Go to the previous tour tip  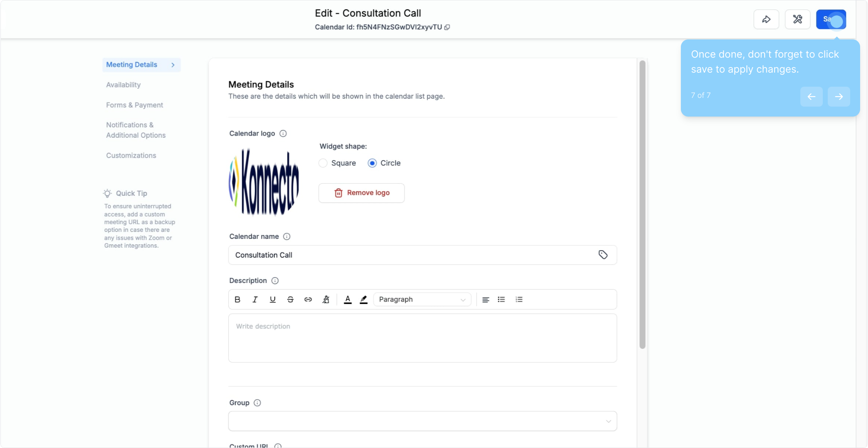click(811, 97)
